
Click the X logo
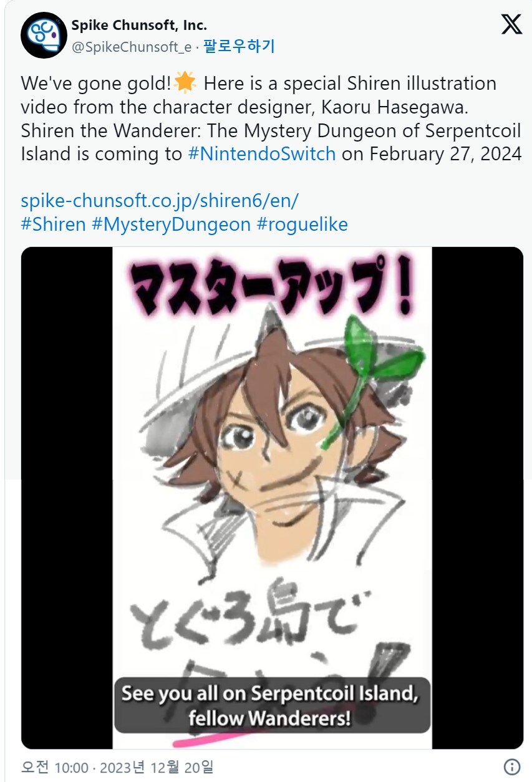[511, 25]
